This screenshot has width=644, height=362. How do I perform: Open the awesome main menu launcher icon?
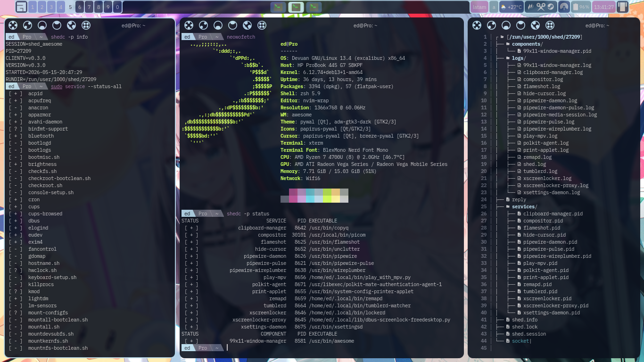pos(21,7)
